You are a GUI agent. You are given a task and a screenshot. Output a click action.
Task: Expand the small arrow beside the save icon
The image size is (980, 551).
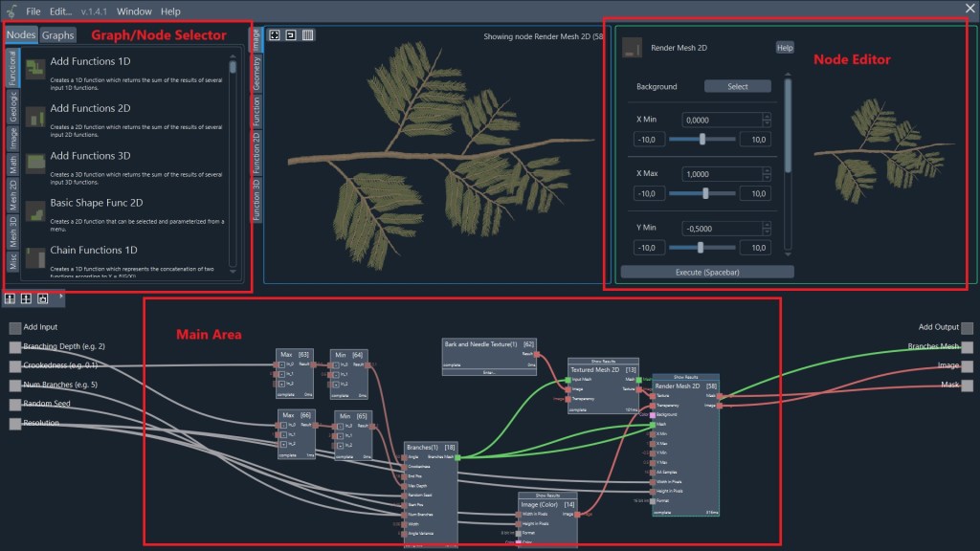60,297
